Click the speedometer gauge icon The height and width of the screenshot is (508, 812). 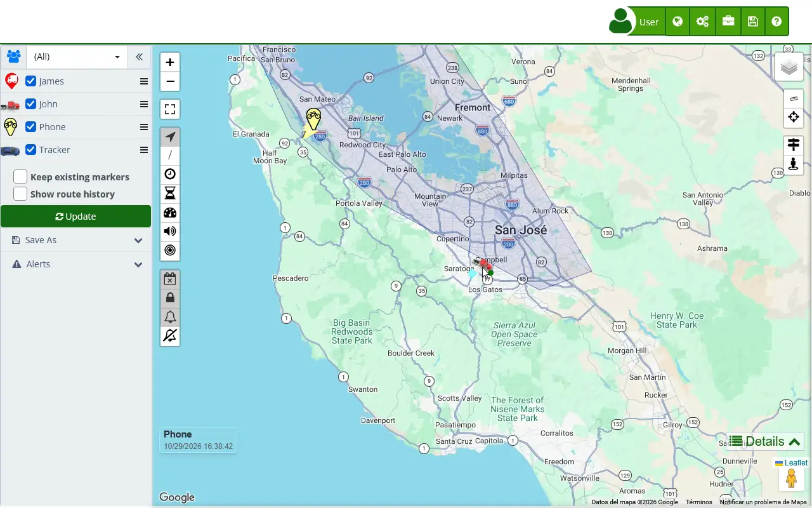tap(170, 213)
